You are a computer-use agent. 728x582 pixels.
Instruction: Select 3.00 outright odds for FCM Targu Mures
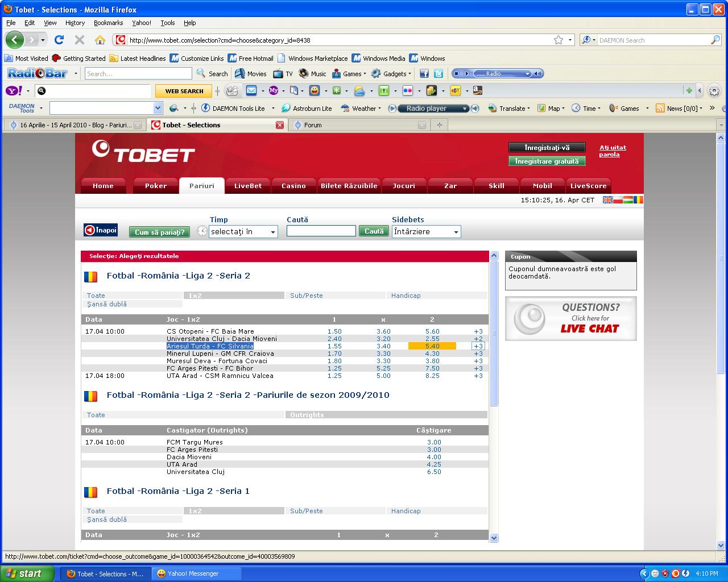pos(434,442)
